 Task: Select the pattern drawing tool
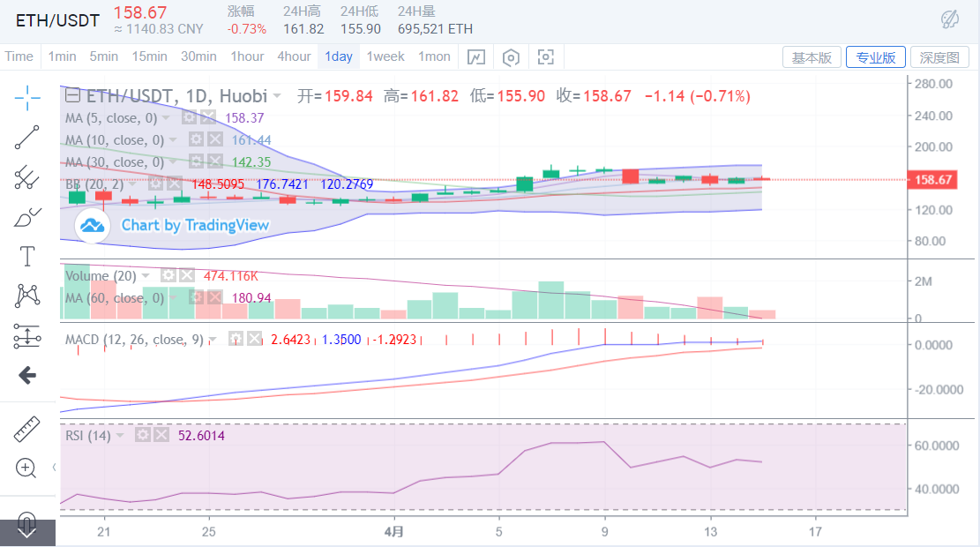point(26,296)
